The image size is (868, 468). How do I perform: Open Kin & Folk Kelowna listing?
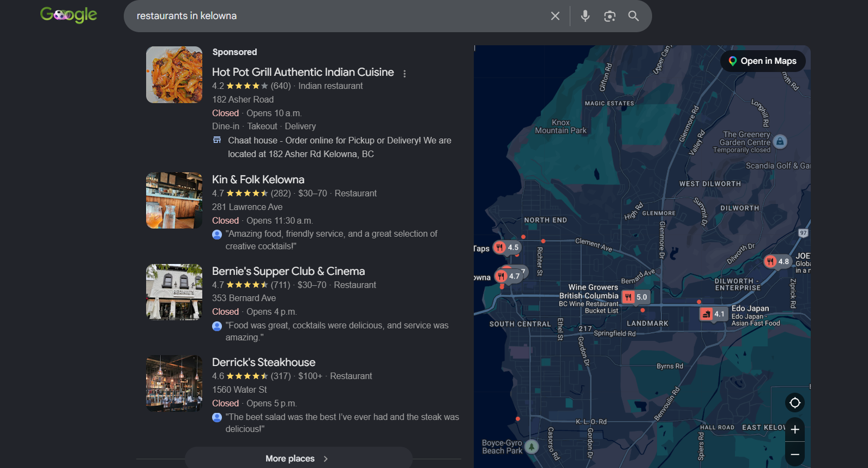258,179
